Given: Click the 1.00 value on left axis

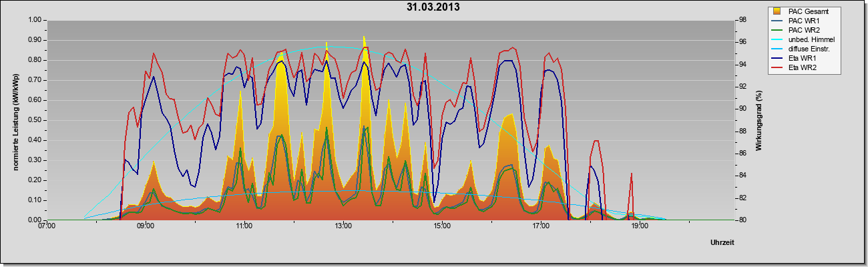Looking at the screenshot, I should [34, 20].
